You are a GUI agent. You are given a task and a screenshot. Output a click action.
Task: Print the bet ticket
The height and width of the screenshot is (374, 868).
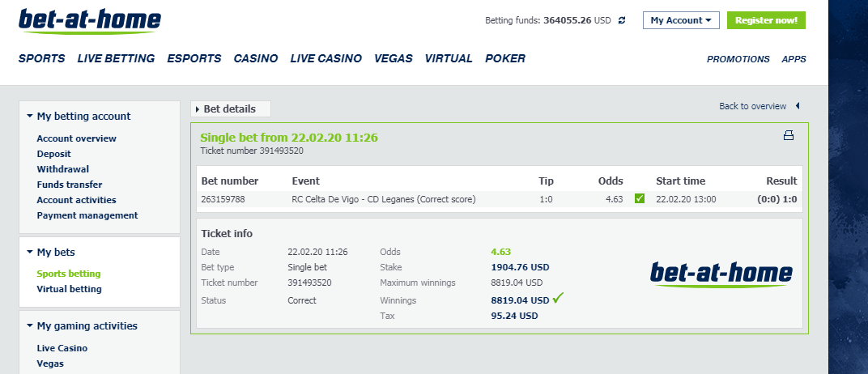pyautogui.click(x=789, y=135)
